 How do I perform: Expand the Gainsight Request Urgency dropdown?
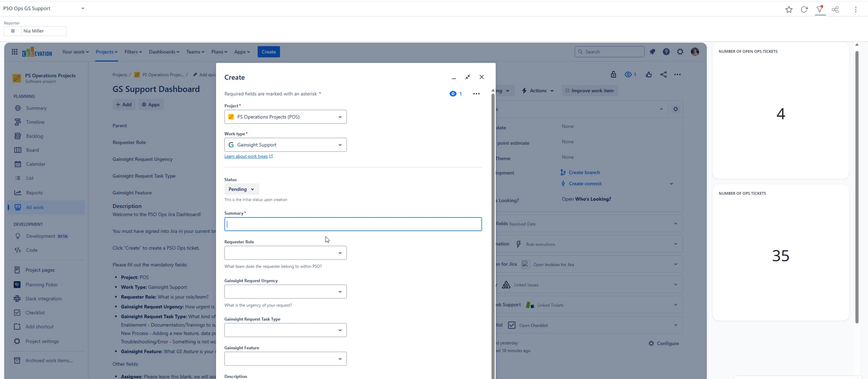point(285,292)
